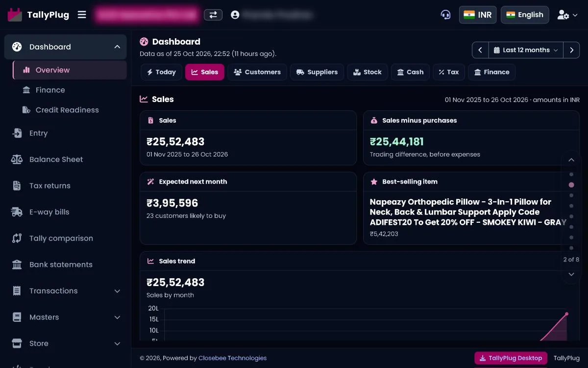Click the 23 customers likely to buy text
The height and width of the screenshot is (368, 588).
(x=186, y=216)
